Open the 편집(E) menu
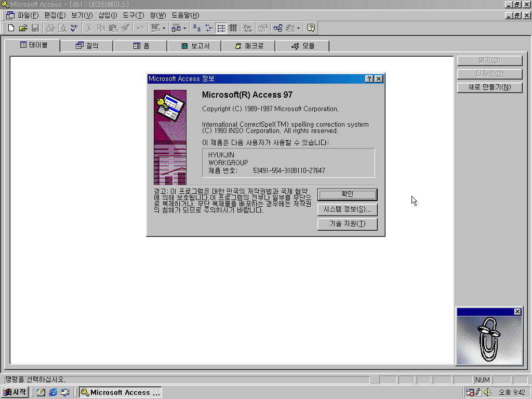 click(x=55, y=15)
